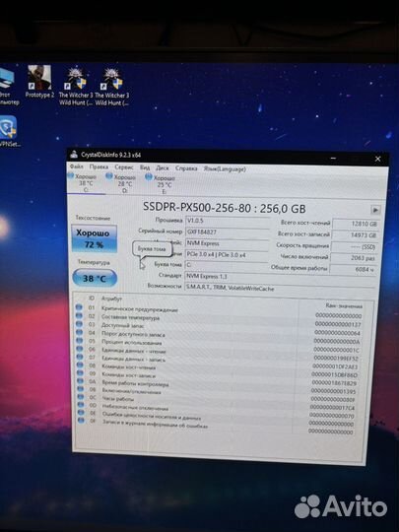Click status icon of row ID 0B
This screenshot has width=399, height=532.
pos(81,388)
